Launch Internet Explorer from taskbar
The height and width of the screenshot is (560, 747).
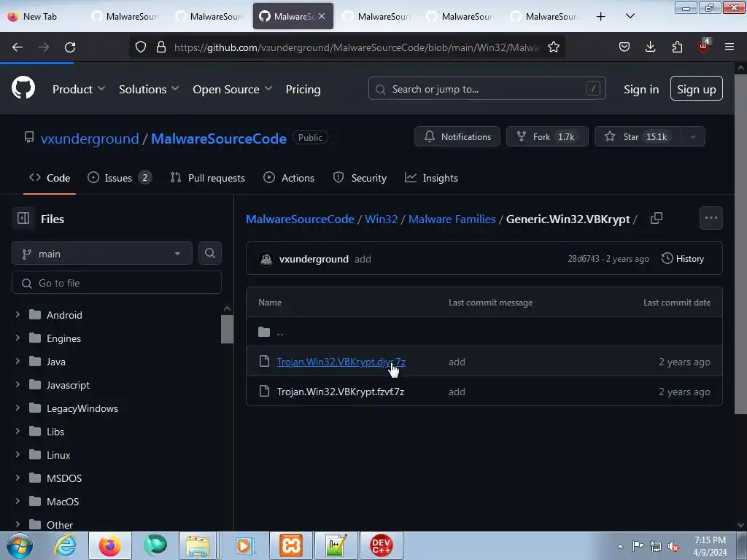pos(65,545)
